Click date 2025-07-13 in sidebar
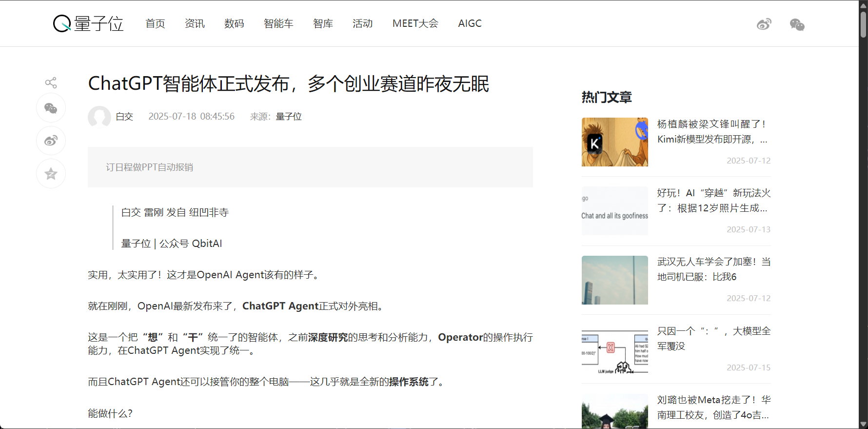Viewport: 868px width, 429px height. [x=749, y=229]
